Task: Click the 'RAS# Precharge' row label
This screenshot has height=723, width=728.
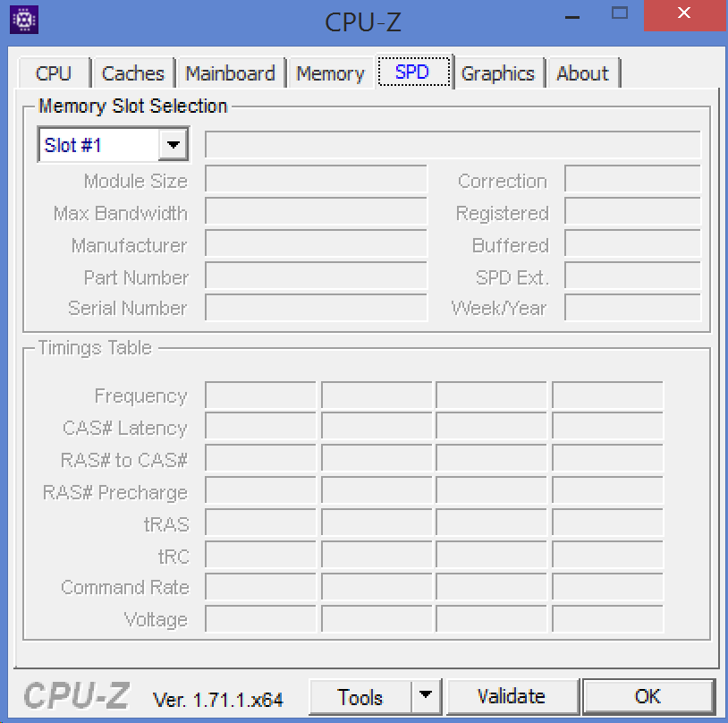Action: click(115, 492)
